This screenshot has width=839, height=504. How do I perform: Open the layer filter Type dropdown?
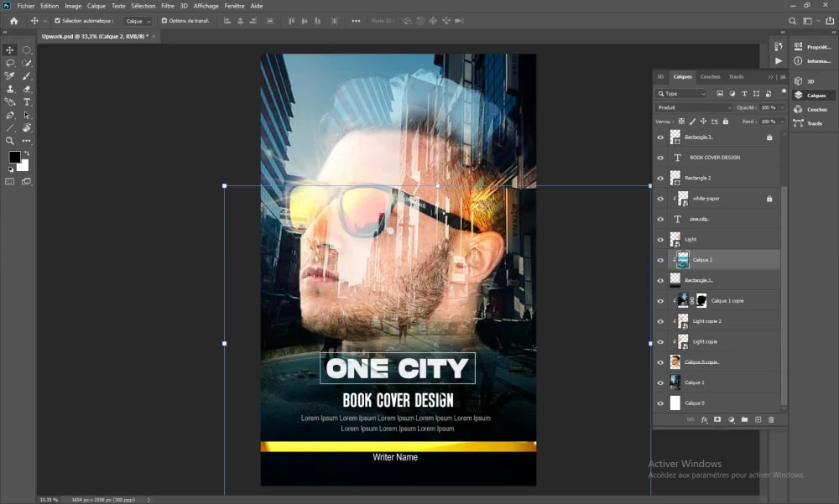[680, 94]
